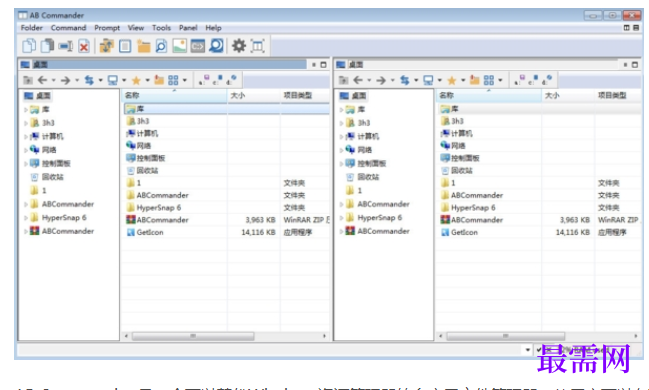Click the computer drives icon in left panel toolbar
This screenshot has height=390, width=649.
click(113, 80)
